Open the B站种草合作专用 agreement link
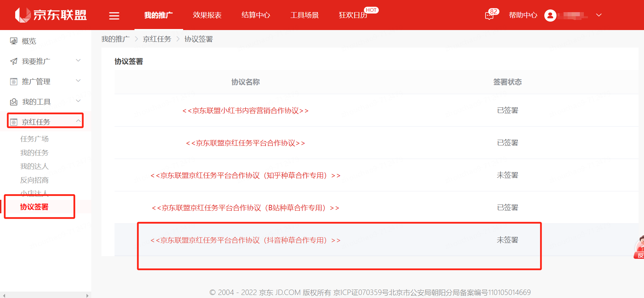The image size is (644, 298). (x=246, y=208)
